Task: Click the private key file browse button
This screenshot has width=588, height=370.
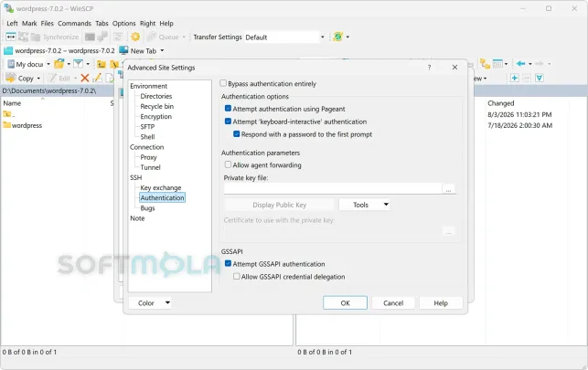Action: pyautogui.click(x=448, y=189)
